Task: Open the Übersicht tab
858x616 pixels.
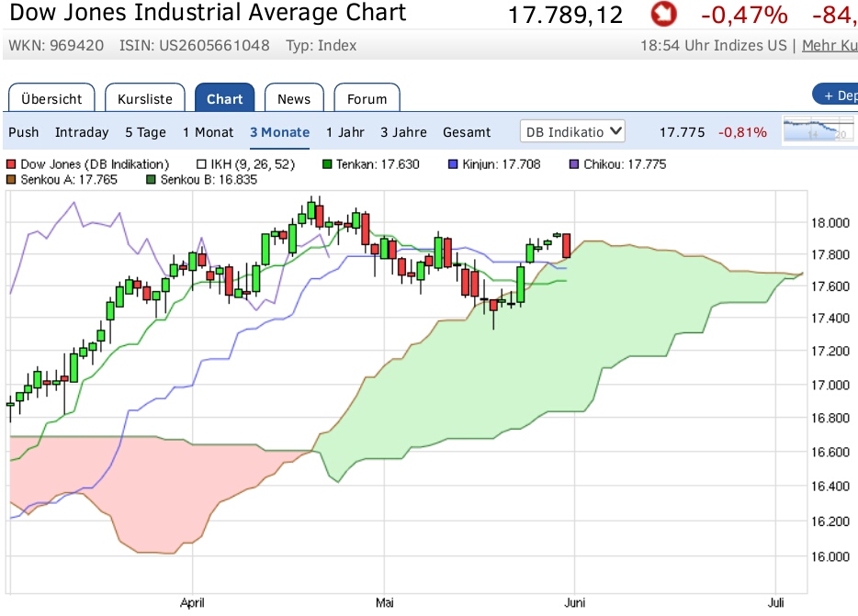Action: click(51, 98)
